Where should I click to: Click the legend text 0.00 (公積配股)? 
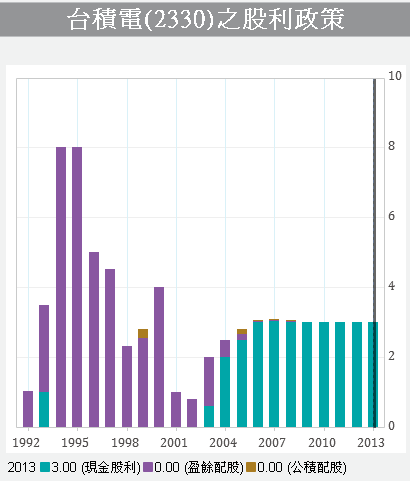[x=302, y=467]
